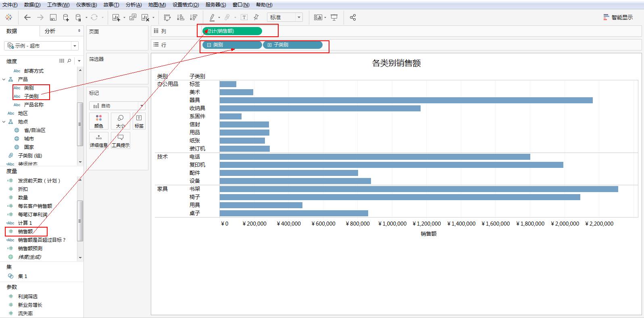Show mark labels with the T icon

click(x=244, y=17)
